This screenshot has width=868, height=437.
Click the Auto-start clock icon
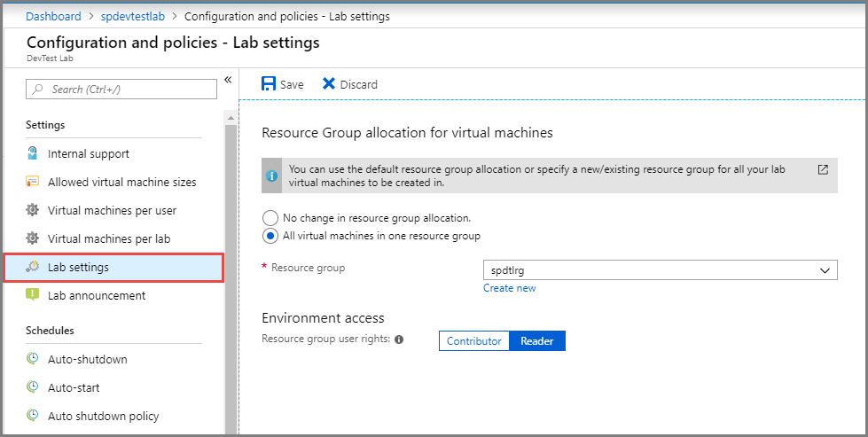33,387
